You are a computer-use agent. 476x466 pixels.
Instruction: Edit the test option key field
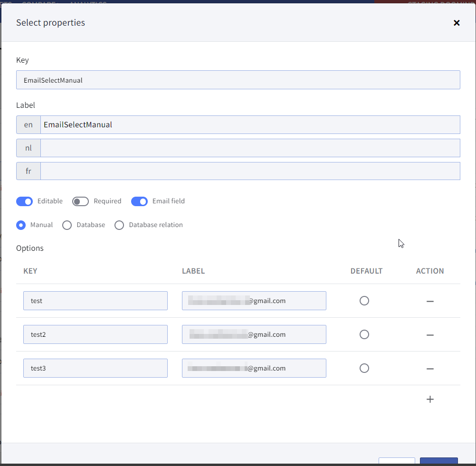(x=95, y=301)
